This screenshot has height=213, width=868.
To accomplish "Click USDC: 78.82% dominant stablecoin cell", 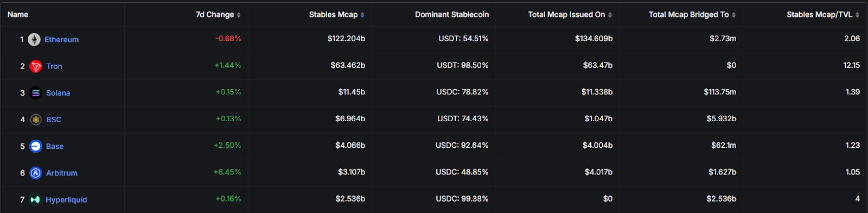I will tap(462, 92).
